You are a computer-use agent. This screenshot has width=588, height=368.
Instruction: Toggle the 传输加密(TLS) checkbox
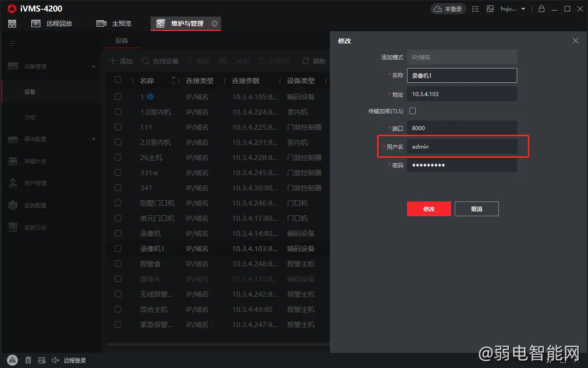click(413, 111)
